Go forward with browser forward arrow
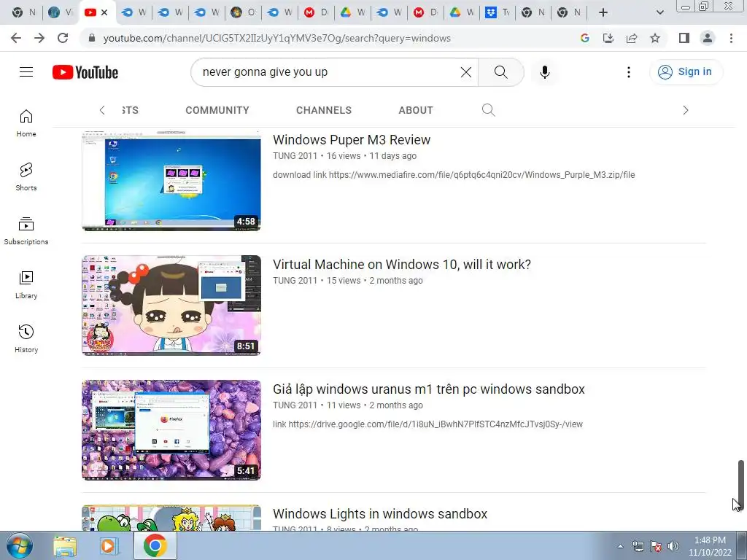 coord(39,38)
